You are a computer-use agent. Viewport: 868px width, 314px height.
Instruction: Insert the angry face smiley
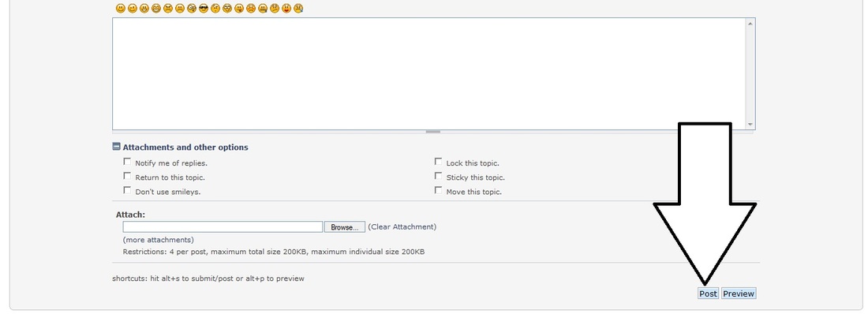[x=168, y=9]
